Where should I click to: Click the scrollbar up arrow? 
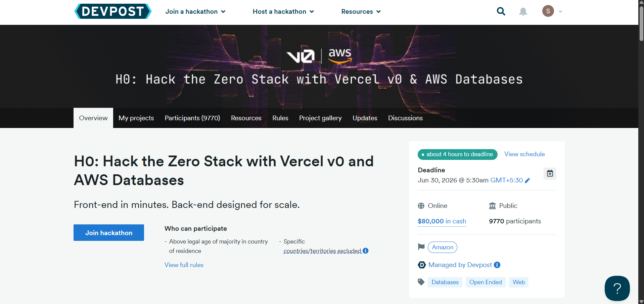(641, 2)
